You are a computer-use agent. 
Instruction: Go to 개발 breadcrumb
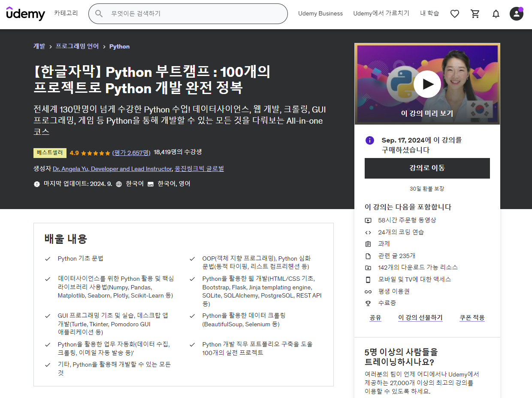(x=39, y=46)
